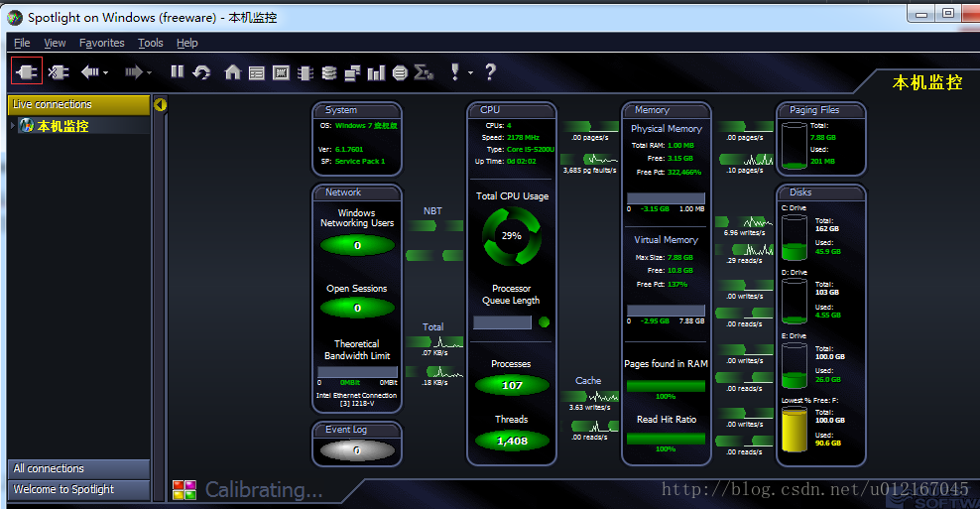The width and height of the screenshot is (980, 509).
Task: Switch to Welcome to Spotlight panel
Action: point(78,489)
